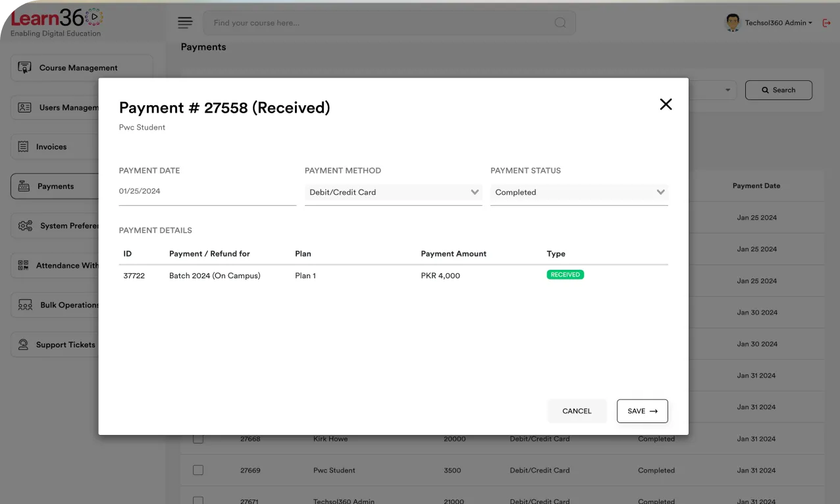Click the Save button

pos(643,411)
